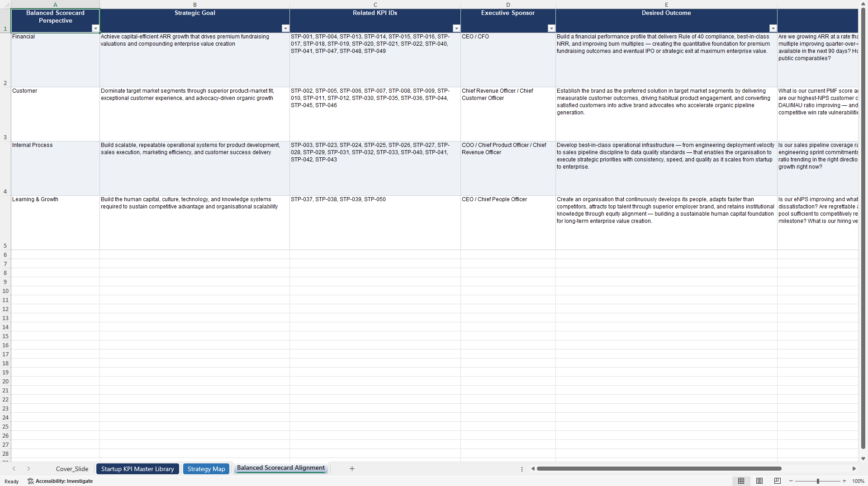Select column B header

click(194, 5)
